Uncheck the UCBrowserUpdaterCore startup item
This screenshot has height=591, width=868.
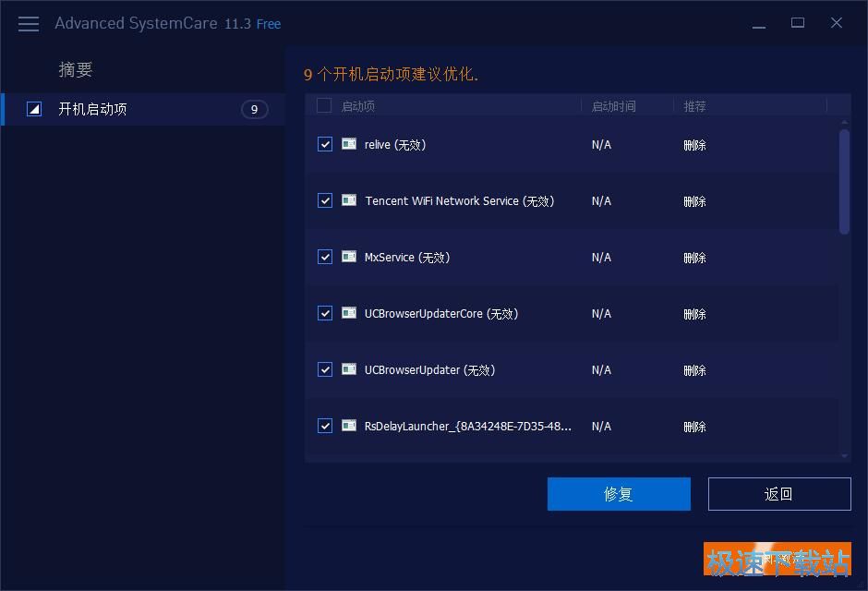[324, 313]
